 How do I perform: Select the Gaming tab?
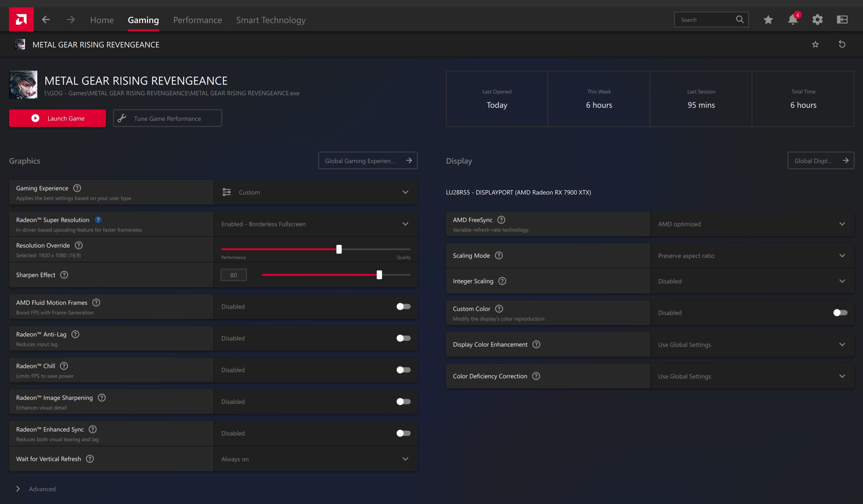tap(143, 20)
